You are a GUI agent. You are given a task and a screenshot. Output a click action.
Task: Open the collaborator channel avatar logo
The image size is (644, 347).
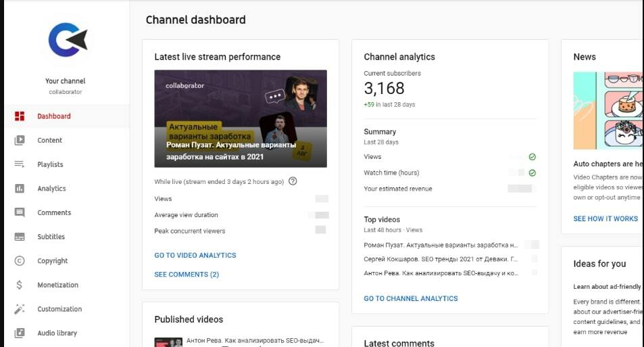(x=67, y=40)
